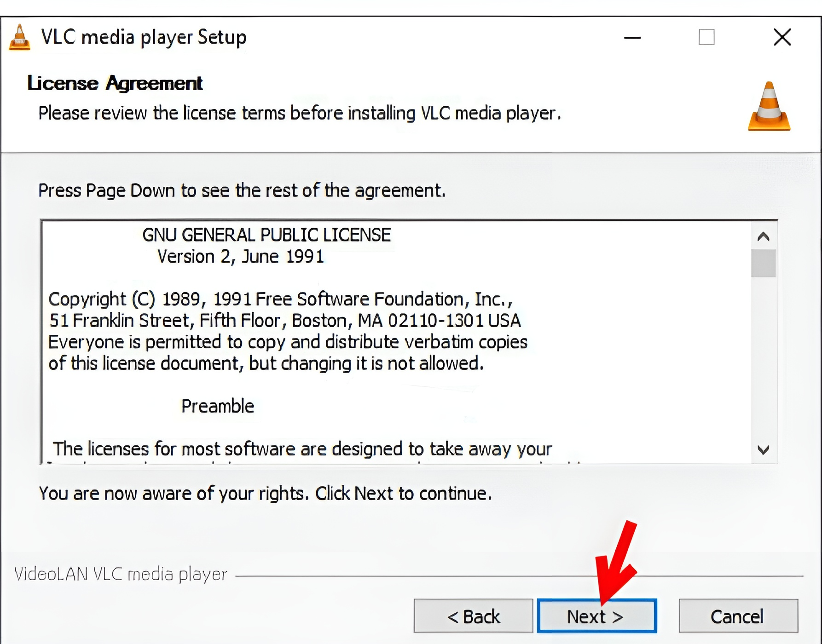This screenshot has width=822, height=644.
Task: Click the VLC media player Setup title text
Action: [x=144, y=37]
